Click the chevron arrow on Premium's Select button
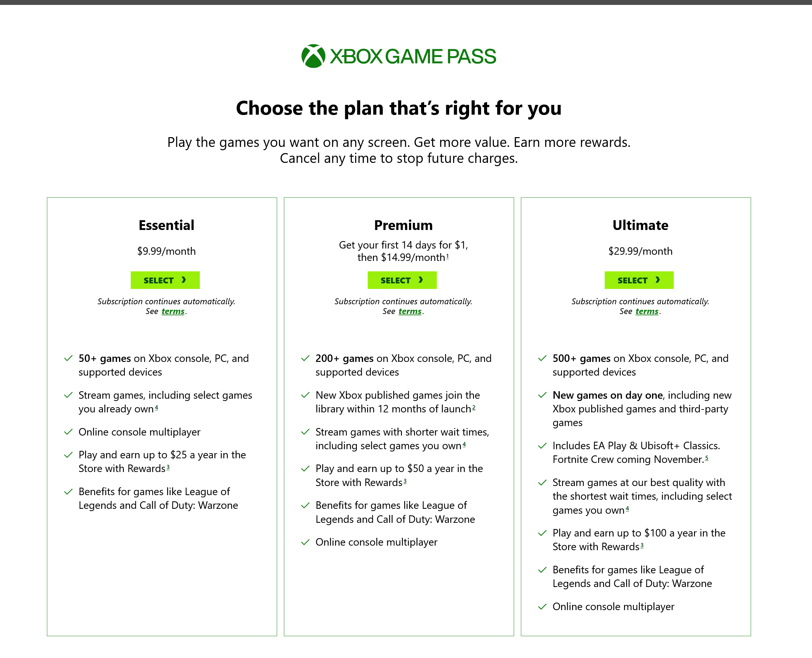 421,280
